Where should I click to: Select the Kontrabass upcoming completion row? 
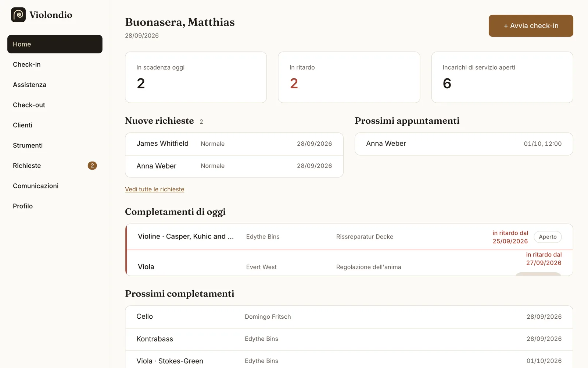349,339
